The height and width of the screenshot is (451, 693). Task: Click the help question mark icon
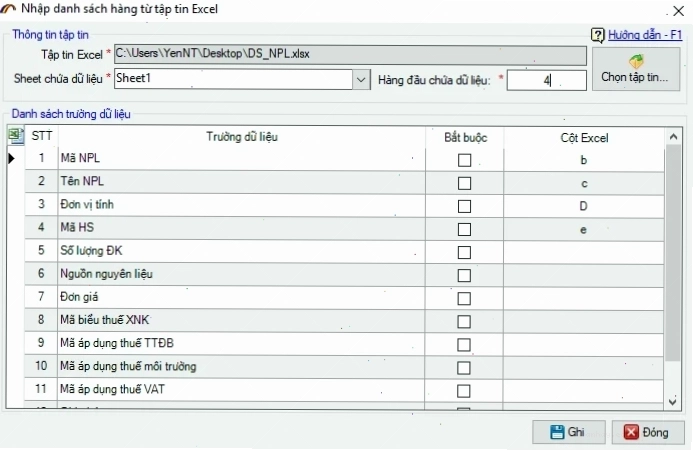597,35
